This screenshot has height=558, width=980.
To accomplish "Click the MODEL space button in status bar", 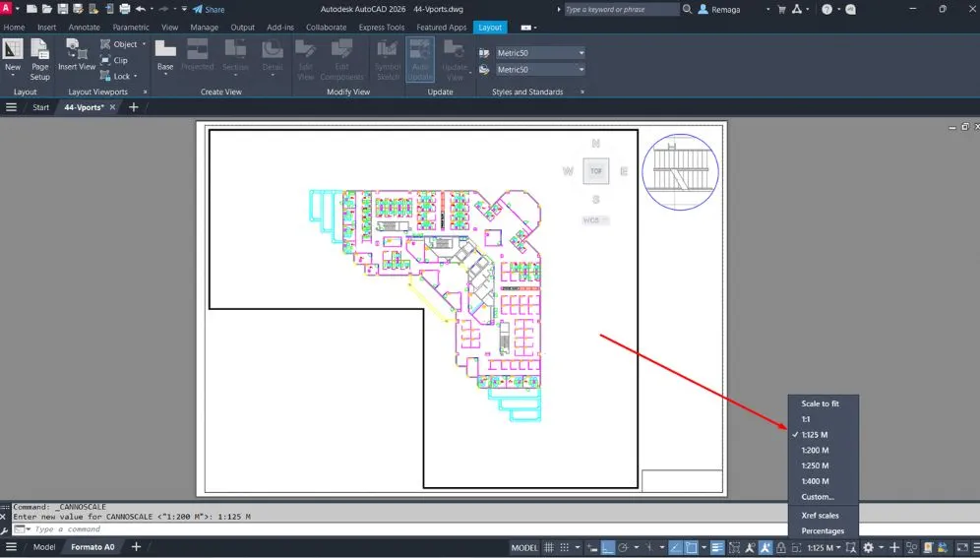I will (524, 547).
